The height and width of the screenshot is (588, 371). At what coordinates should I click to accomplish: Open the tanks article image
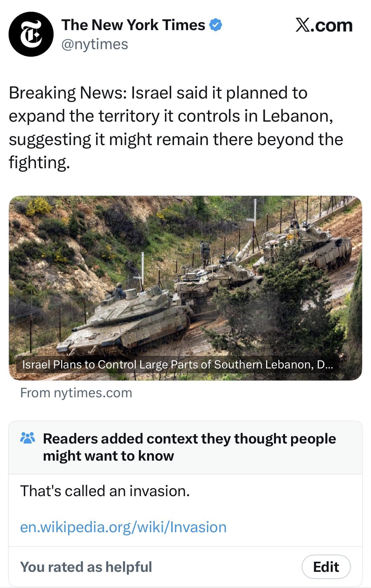185,288
